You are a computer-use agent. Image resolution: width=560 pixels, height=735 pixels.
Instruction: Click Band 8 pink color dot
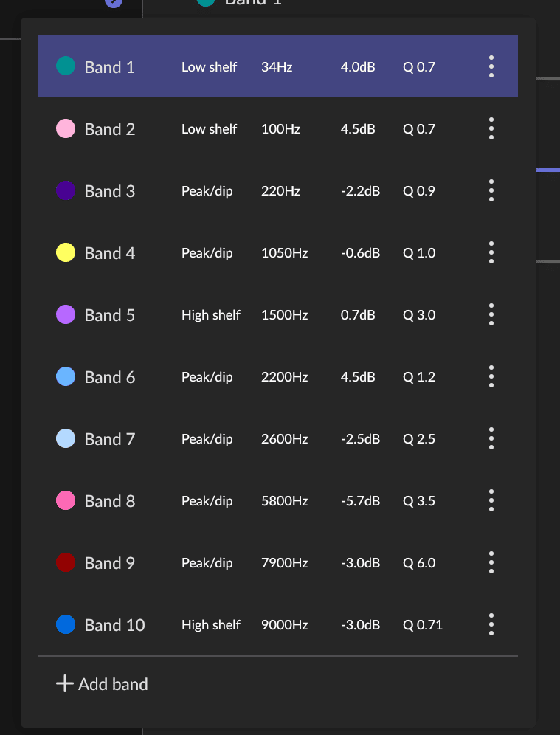tap(66, 501)
